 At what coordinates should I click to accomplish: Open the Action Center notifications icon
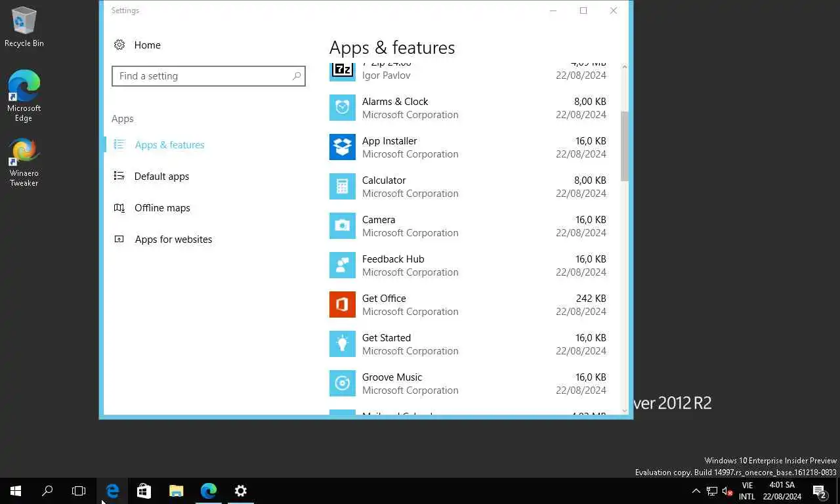tap(820, 492)
